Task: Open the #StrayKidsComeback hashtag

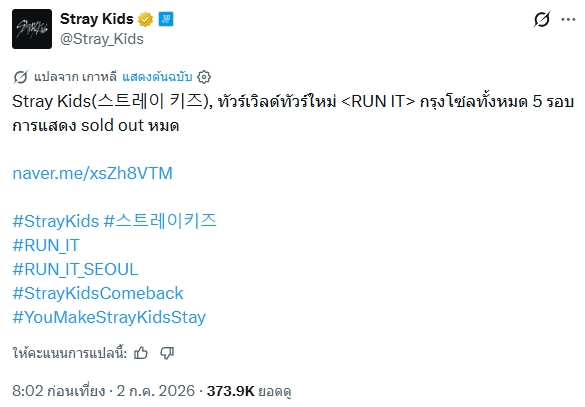Action: pyautogui.click(x=98, y=293)
